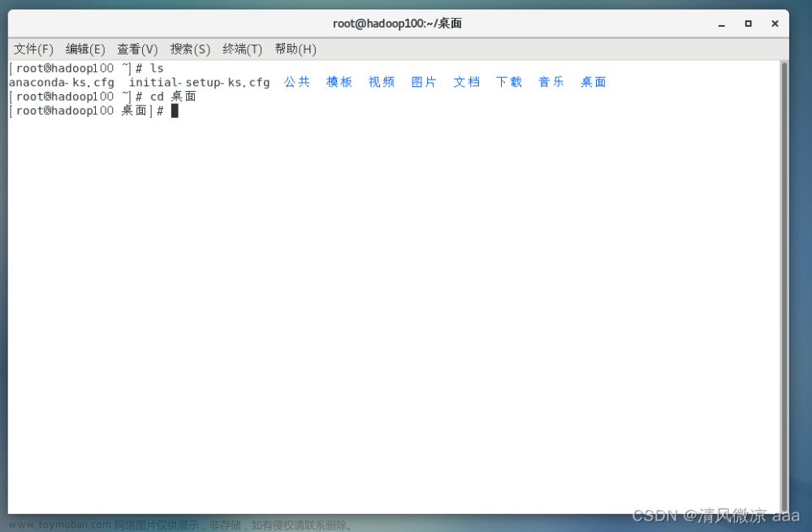Click the 'ls' command text
This screenshot has height=532, width=812.
pos(157,68)
